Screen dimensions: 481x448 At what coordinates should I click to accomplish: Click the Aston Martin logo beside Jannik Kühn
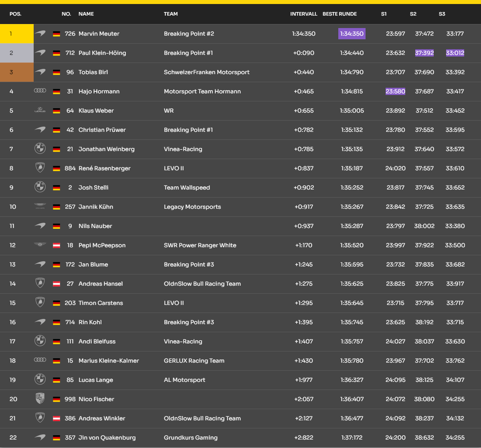tap(40, 206)
